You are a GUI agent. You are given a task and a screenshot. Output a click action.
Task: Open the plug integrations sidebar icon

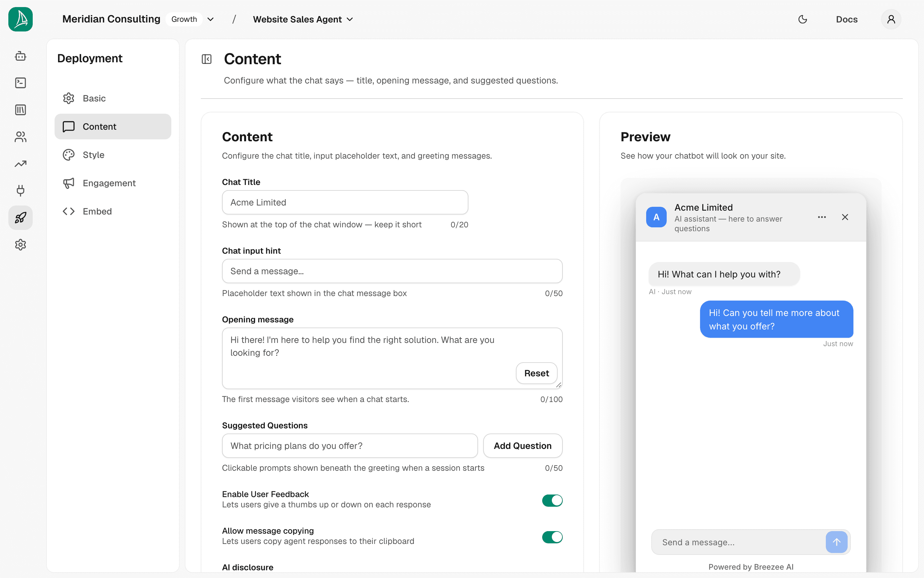coord(21,190)
